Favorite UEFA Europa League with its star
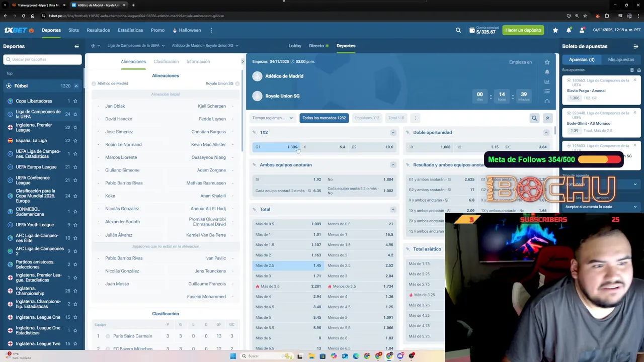Viewport: 644px width, 362px height. [x=75, y=167]
